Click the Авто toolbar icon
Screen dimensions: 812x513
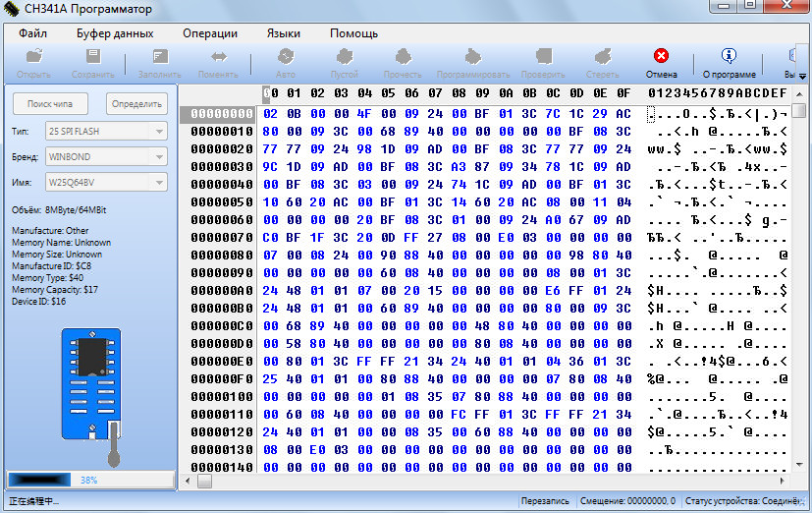pos(286,56)
